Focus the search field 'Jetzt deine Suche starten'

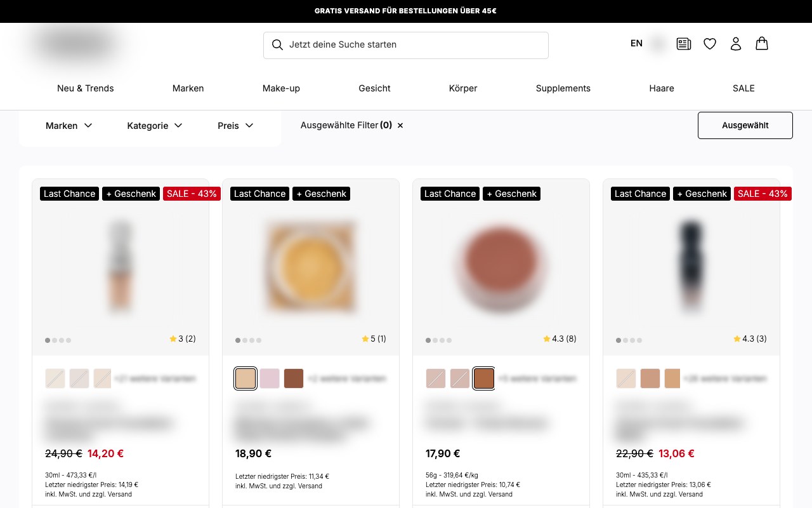coord(406,45)
